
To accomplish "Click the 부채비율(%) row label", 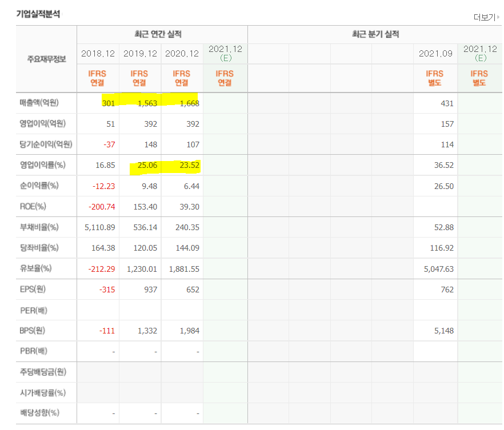I will (39, 227).
